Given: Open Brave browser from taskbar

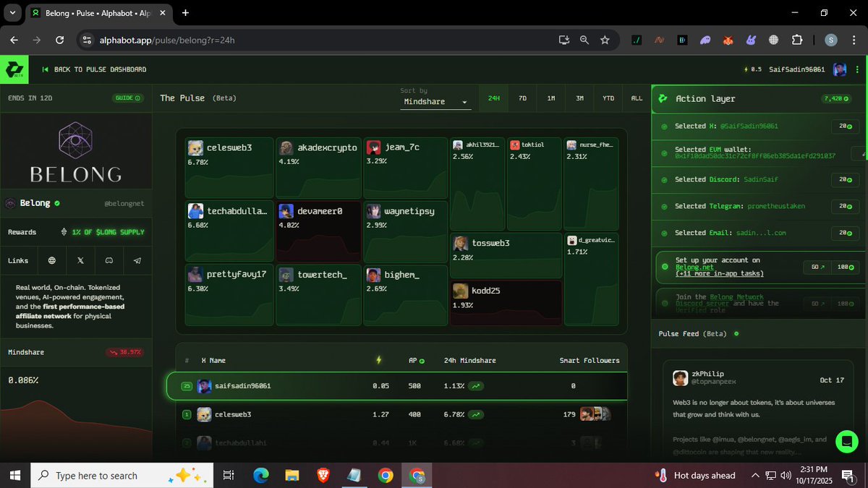Looking at the screenshot, I should click(x=323, y=475).
